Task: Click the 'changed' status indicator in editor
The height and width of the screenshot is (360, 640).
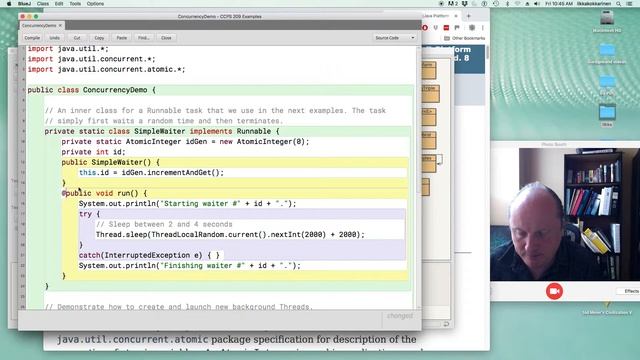Action: [x=400, y=316]
